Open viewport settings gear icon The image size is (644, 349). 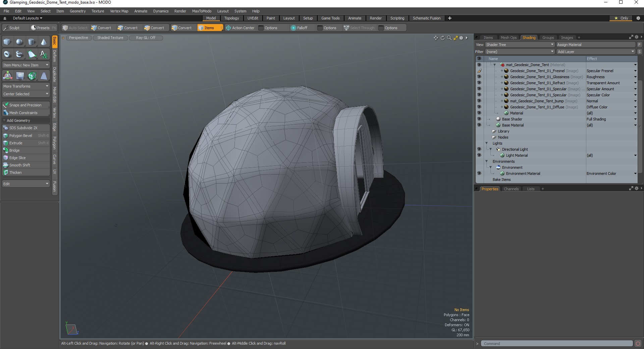(x=461, y=38)
